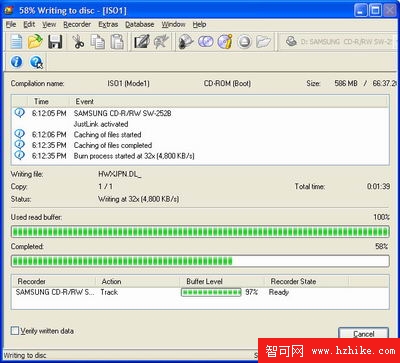Click the context Help question icon

tap(36, 62)
